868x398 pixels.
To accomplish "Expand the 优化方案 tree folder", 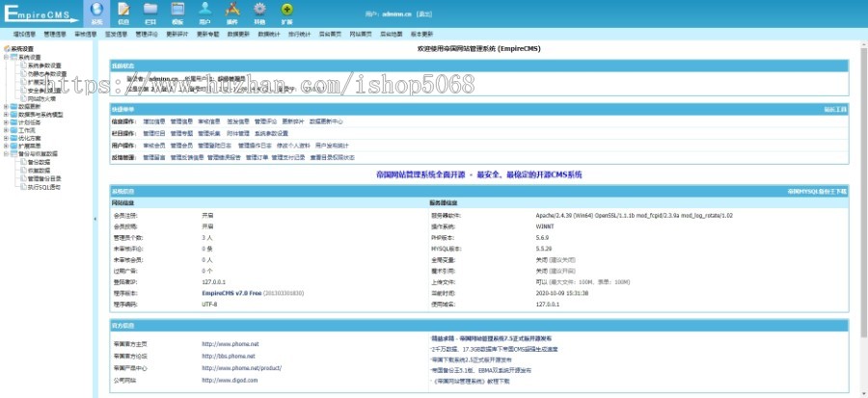I will [x=6, y=138].
